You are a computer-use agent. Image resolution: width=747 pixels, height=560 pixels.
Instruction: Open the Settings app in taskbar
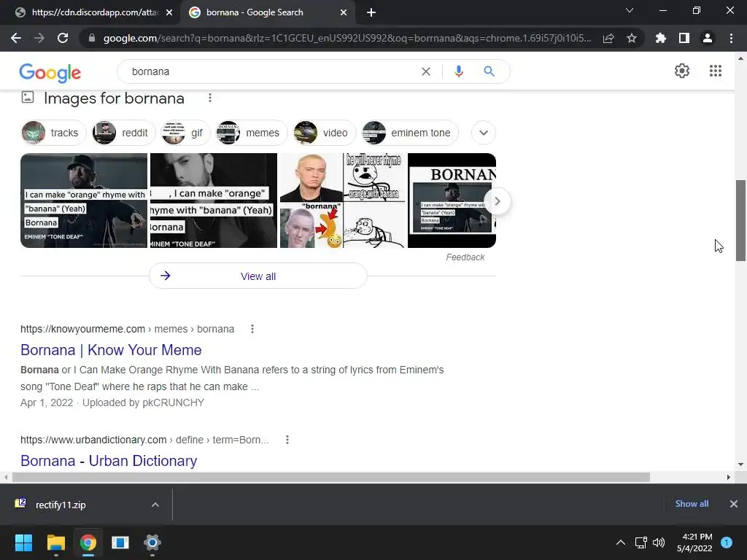click(152, 542)
